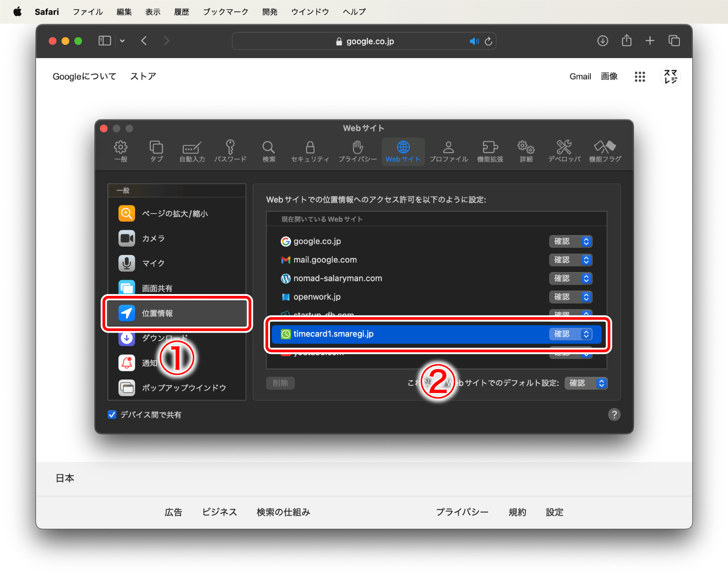Open the デベロッパ settings pane
The height and width of the screenshot is (576, 728).
[x=563, y=152]
